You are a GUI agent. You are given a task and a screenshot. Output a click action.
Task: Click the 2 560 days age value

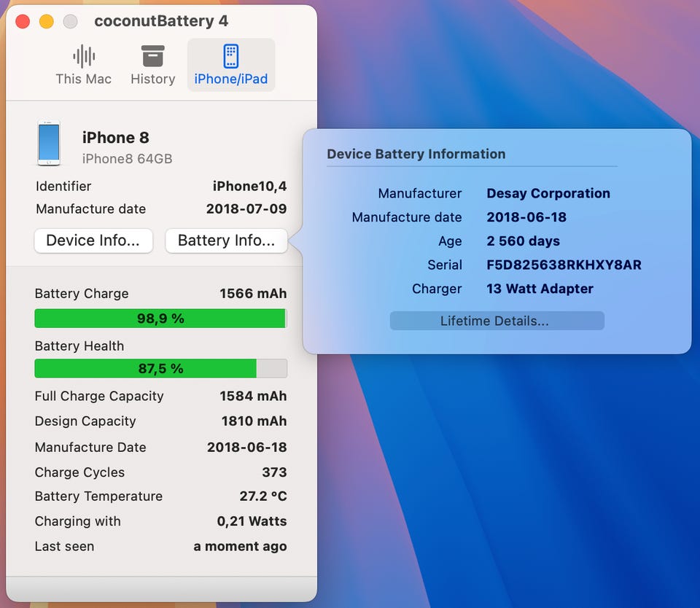coord(524,241)
